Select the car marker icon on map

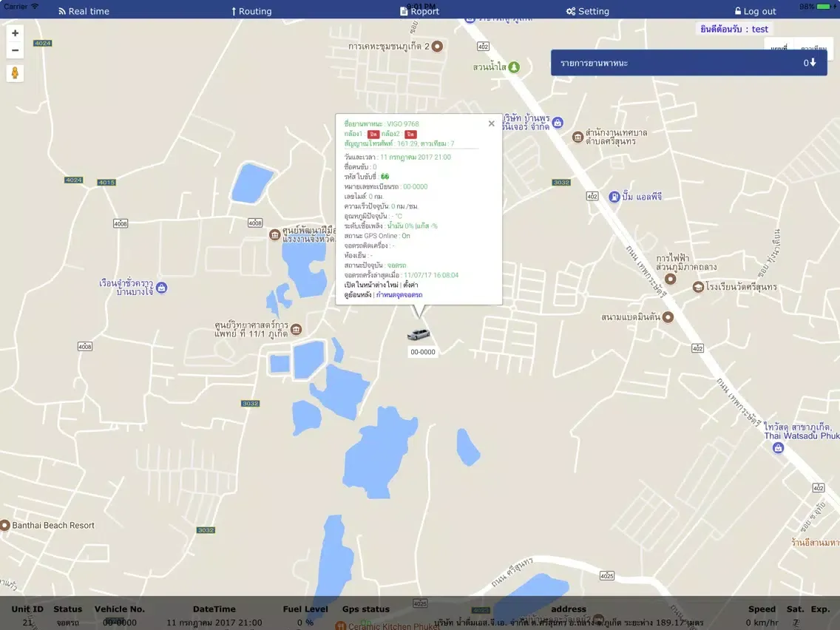click(419, 333)
